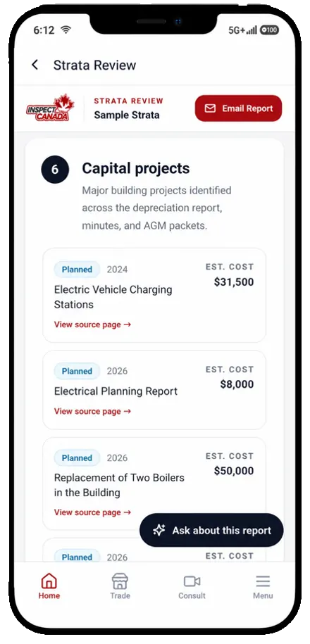Click Ask about this report button
Screen dimensions: 310x644
pyautogui.click(x=211, y=530)
